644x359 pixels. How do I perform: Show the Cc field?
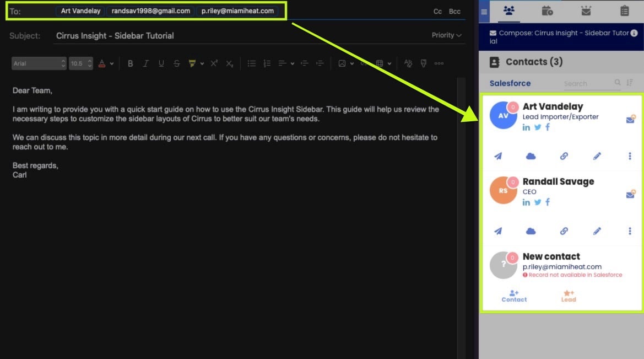(437, 12)
